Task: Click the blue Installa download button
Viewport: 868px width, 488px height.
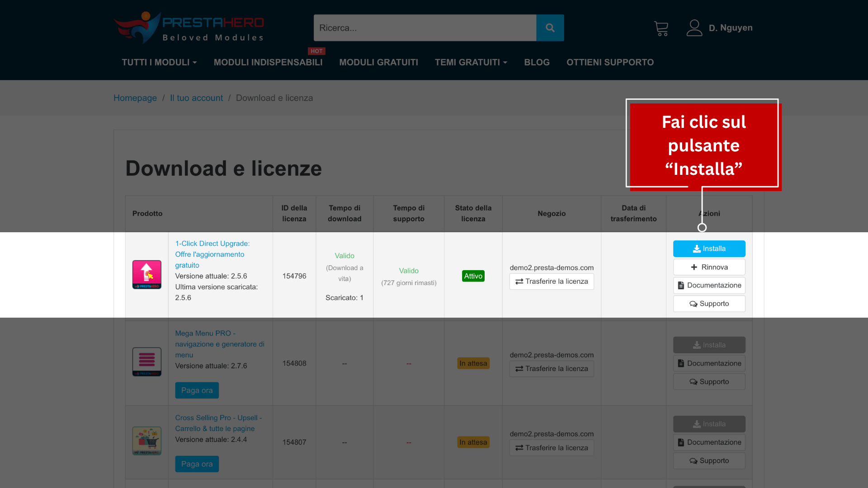Action: pyautogui.click(x=709, y=249)
